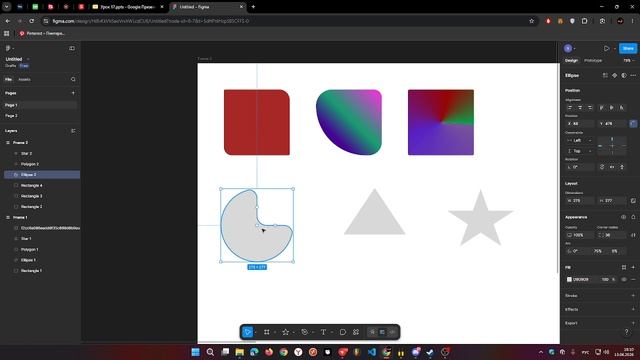
Task: Open the help question mark button
Action: coord(627,333)
